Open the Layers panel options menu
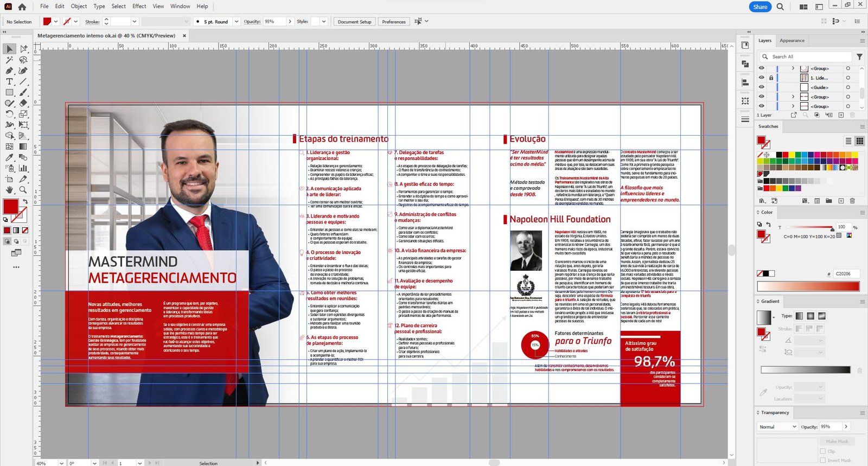Image resolution: width=868 pixels, height=466 pixels. 862,41
